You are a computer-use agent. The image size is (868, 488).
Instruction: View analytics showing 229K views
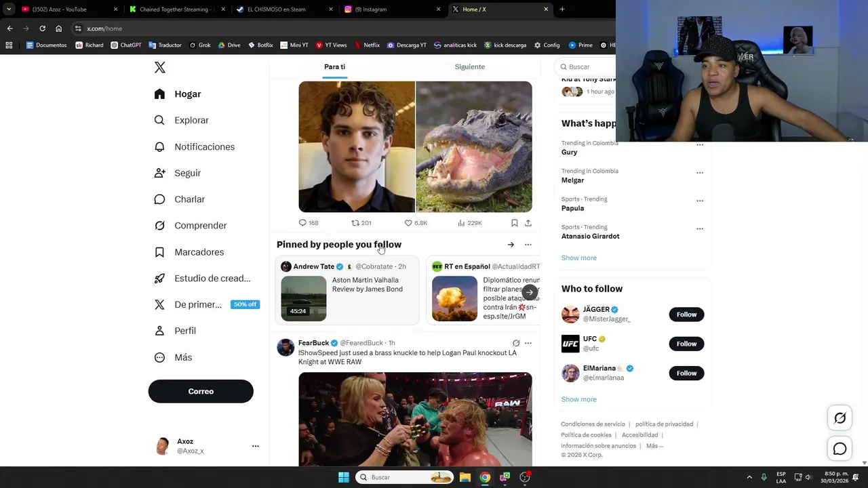[x=461, y=223]
